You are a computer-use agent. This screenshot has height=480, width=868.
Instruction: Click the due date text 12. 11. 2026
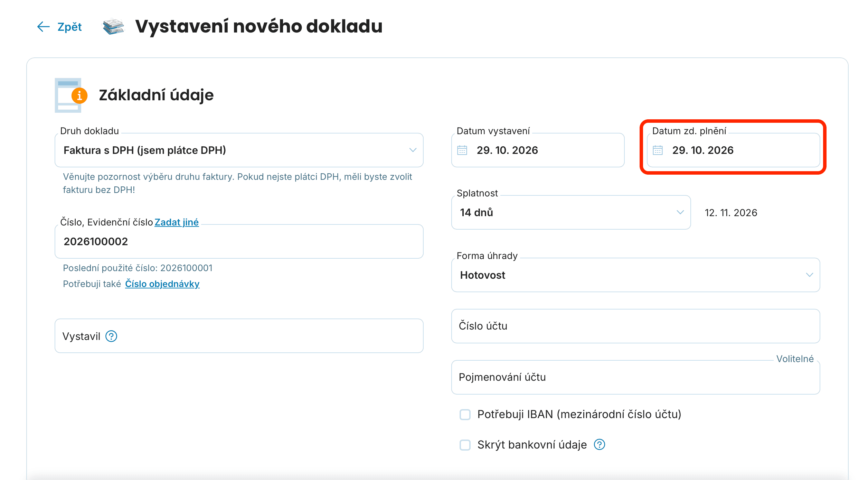[731, 213]
